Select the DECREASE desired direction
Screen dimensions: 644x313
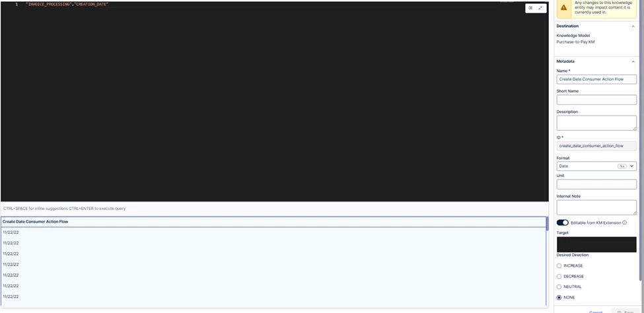559,277
